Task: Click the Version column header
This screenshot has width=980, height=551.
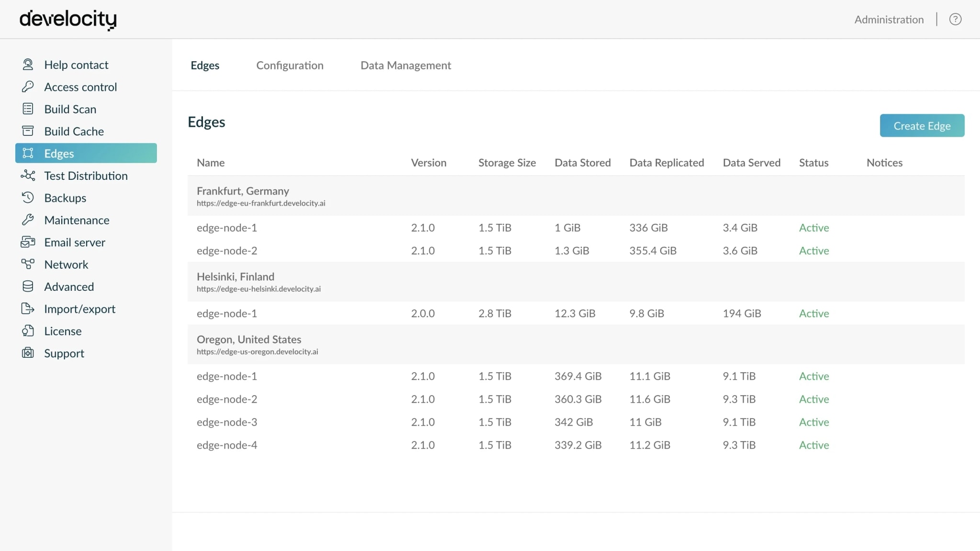Action: pos(429,163)
